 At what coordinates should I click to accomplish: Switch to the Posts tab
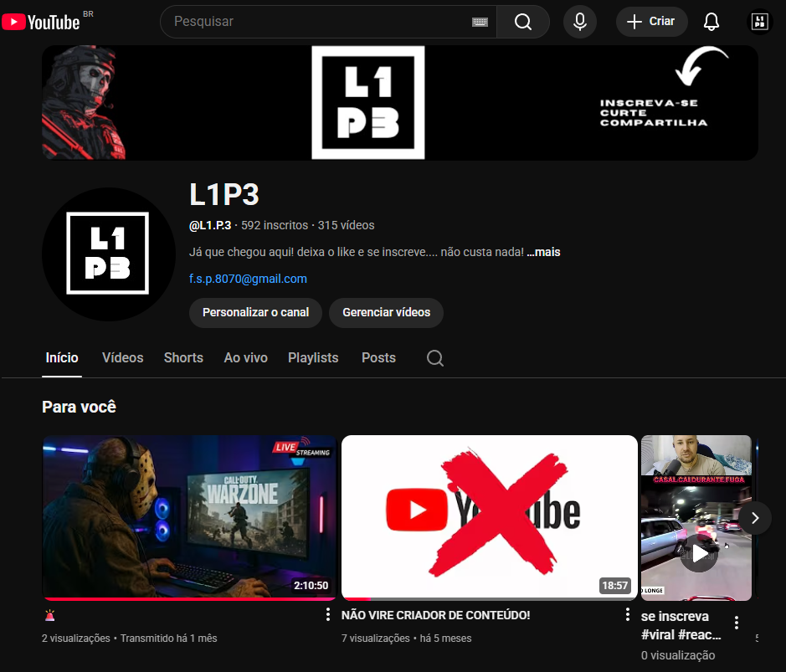(x=378, y=358)
